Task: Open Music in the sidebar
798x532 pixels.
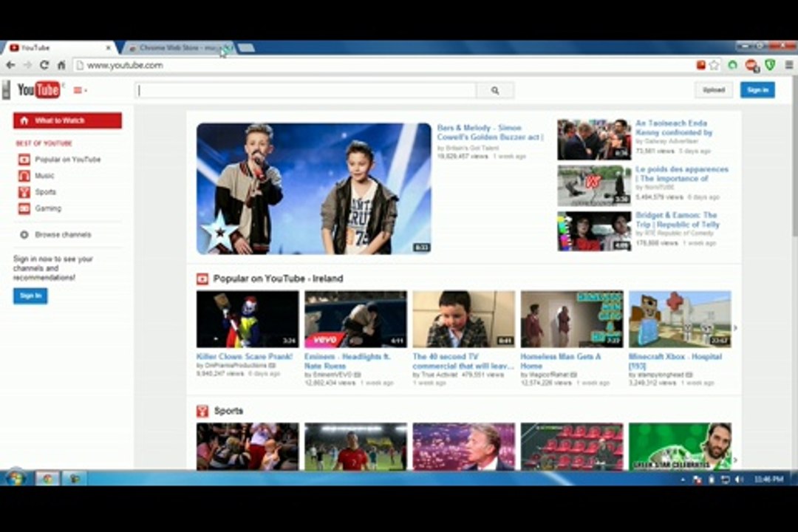Action: click(x=44, y=176)
